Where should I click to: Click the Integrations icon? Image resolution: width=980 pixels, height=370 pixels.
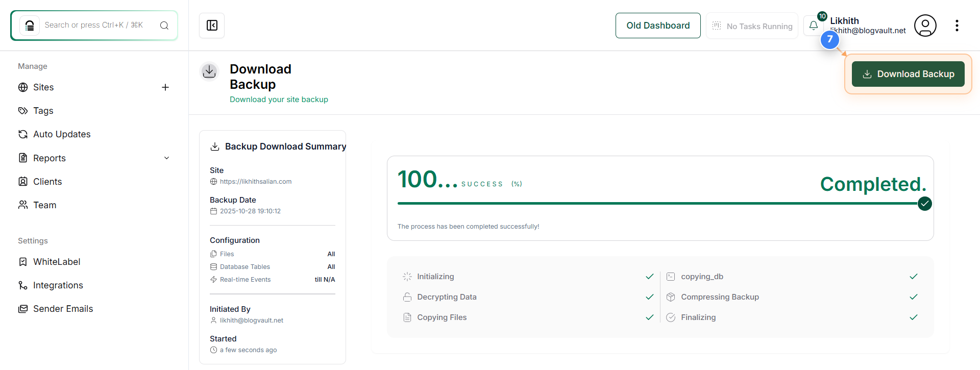click(x=23, y=285)
